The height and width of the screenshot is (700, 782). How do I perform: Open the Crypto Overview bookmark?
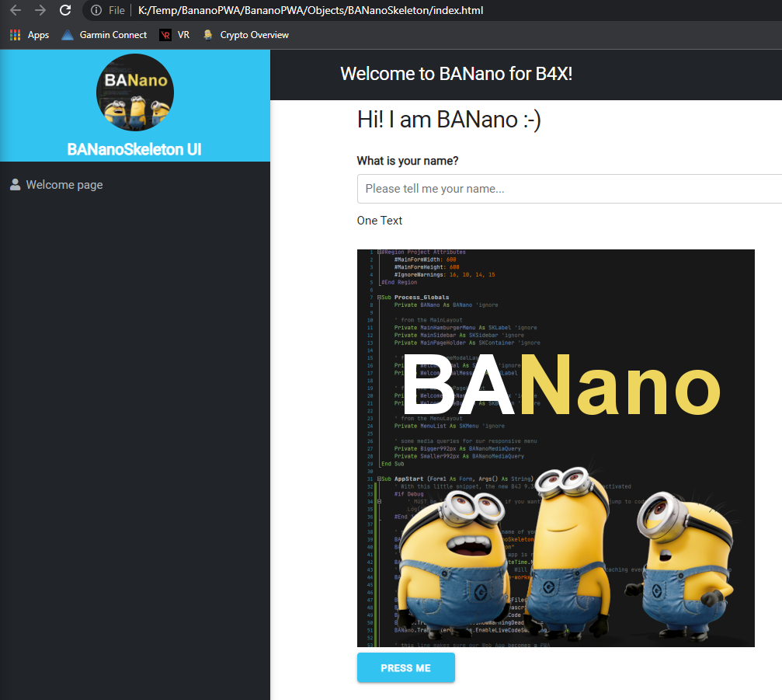[246, 35]
